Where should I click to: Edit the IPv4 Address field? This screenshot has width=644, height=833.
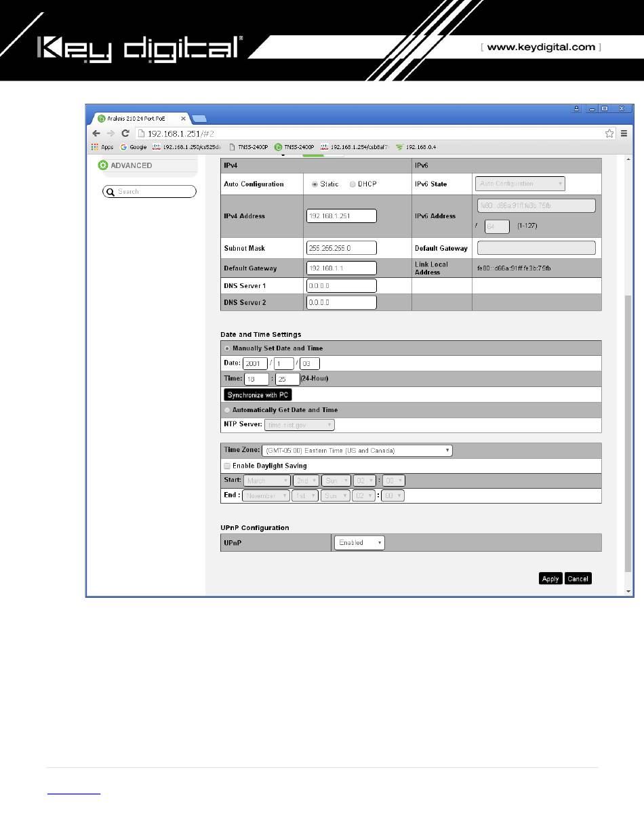pyautogui.click(x=341, y=216)
